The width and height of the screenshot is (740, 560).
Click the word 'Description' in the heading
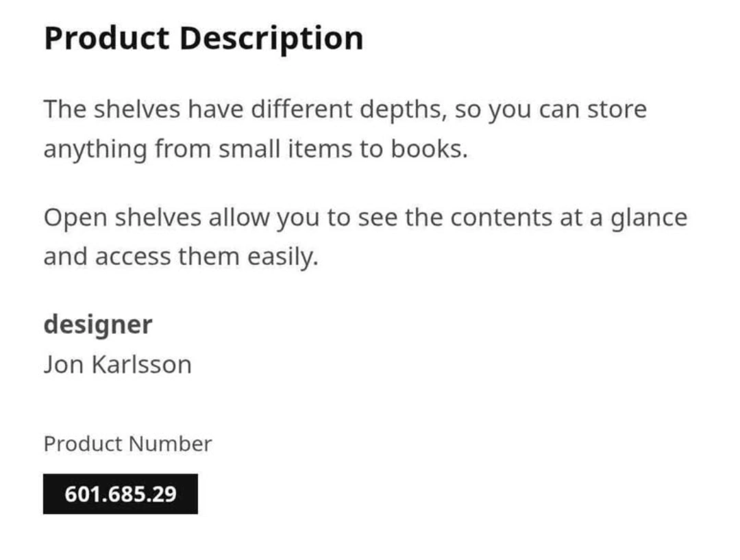(x=271, y=38)
